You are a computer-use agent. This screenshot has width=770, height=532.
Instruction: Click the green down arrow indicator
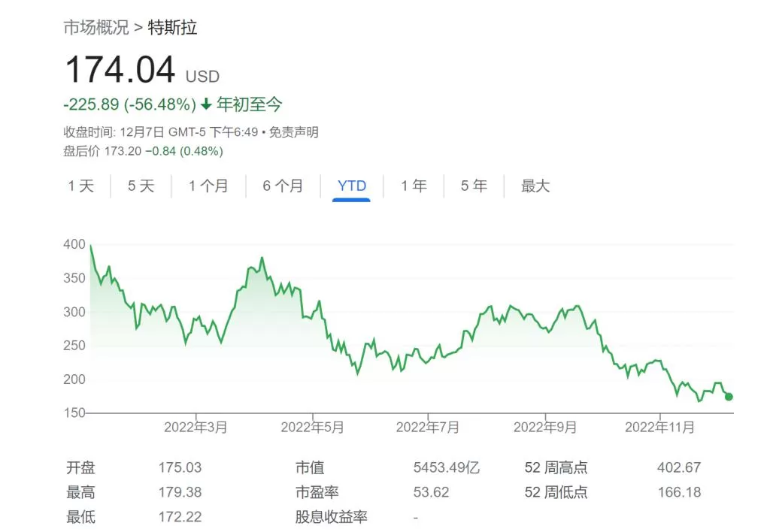[206, 104]
